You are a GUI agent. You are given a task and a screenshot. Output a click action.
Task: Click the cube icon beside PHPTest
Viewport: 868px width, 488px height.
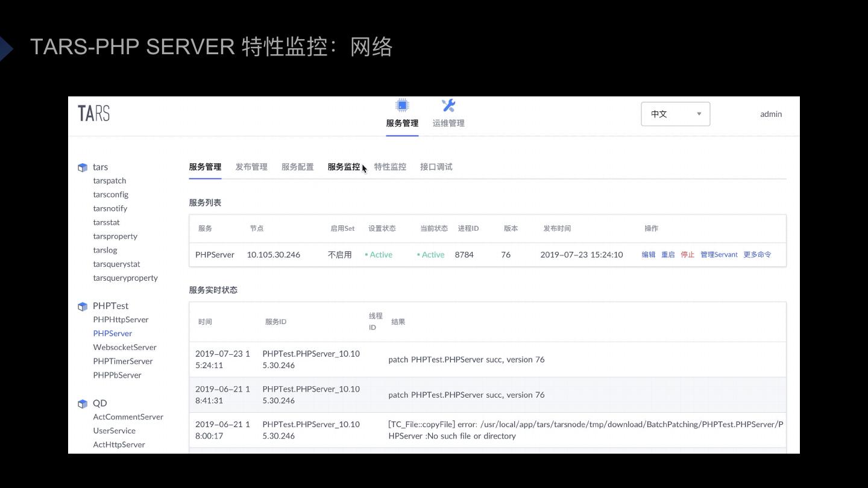[x=83, y=307]
